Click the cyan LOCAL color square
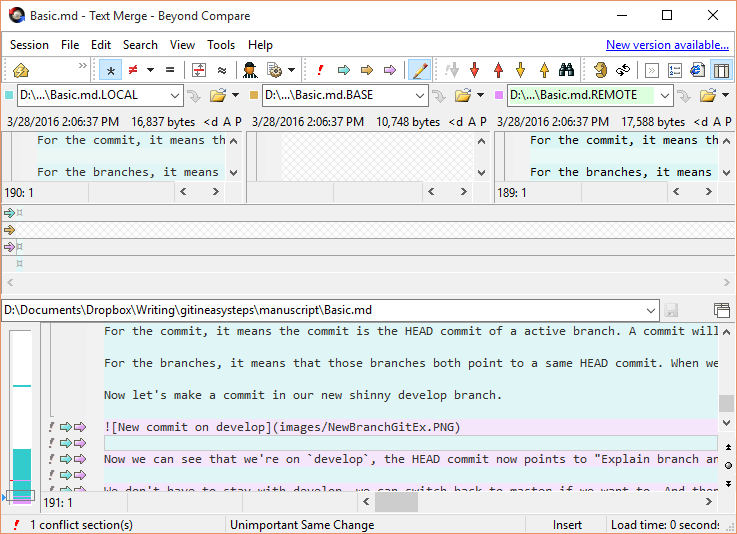 (x=9, y=95)
